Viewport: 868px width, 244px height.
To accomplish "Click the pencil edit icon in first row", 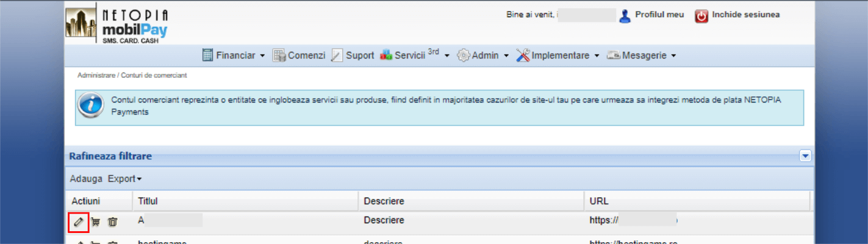I will (79, 222).
